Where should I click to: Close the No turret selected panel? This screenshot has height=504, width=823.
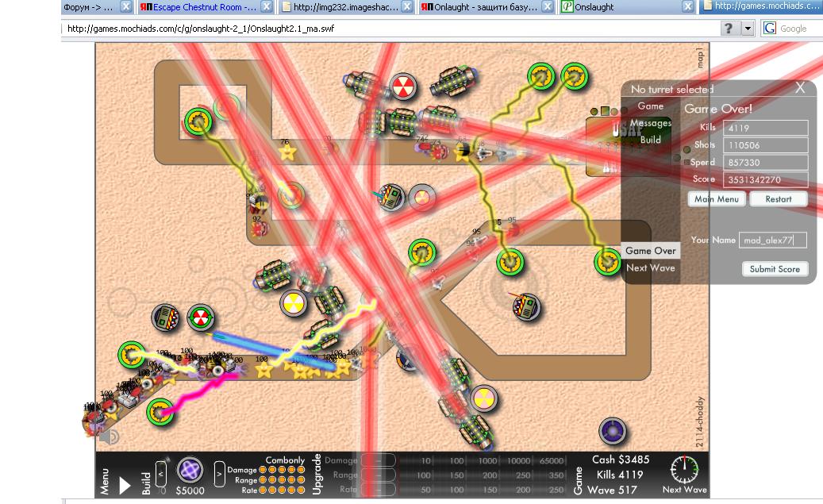800,87
